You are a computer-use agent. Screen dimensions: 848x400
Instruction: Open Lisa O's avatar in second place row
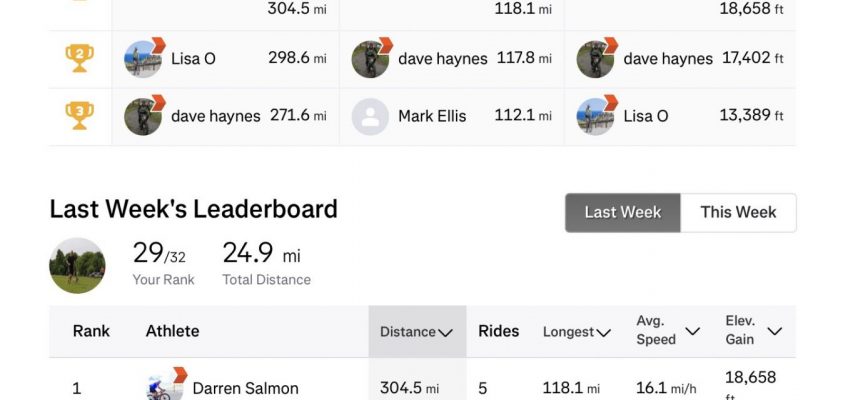pyautogui.click(x=143, y=59)
